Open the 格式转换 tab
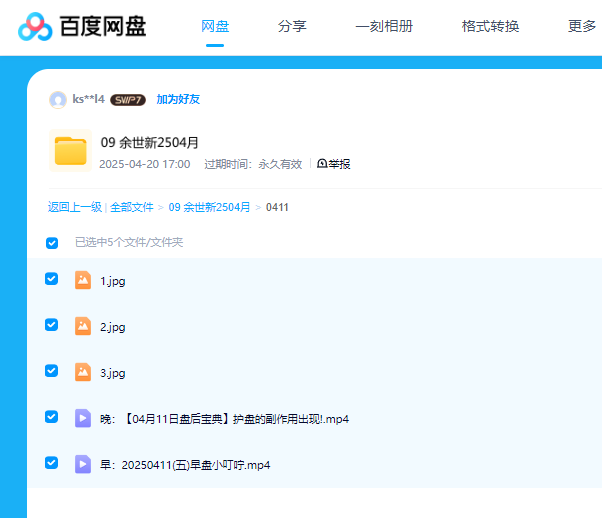This screenshot has height=518, width=602. 490,27
